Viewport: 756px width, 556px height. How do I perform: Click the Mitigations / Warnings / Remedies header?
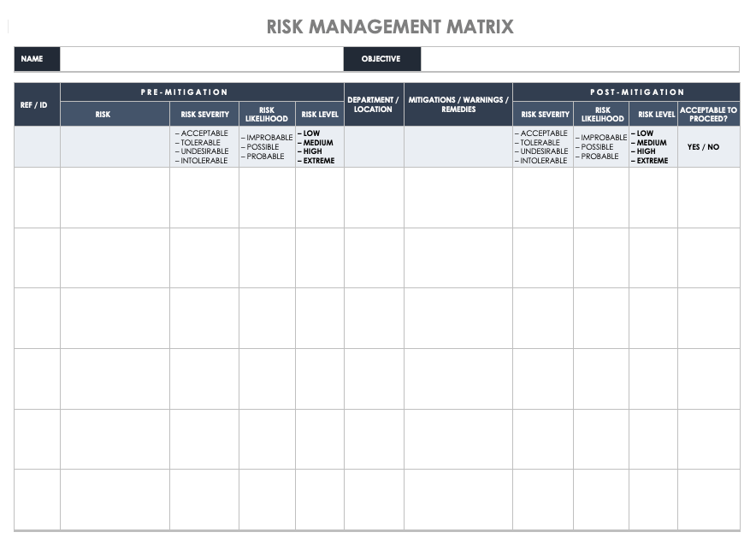click(x=458, y=104)
